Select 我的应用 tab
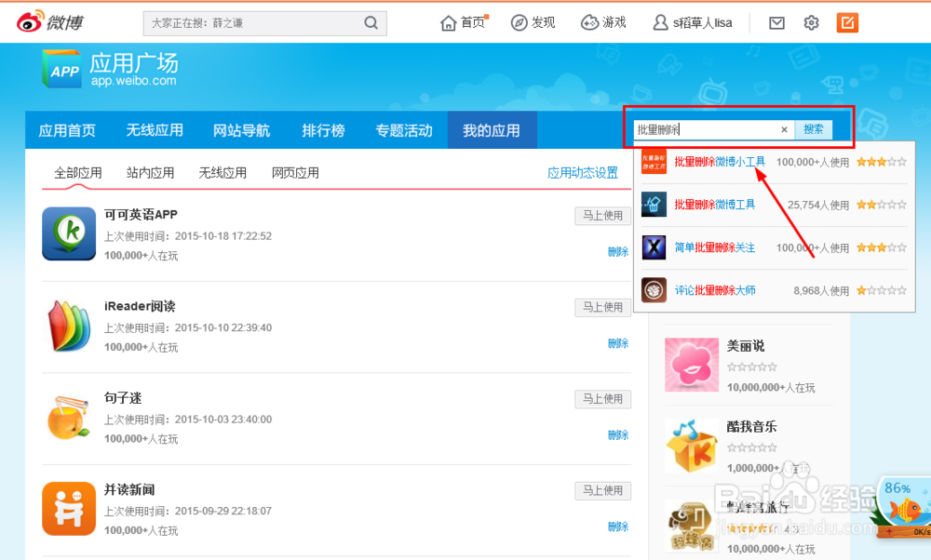Image resolution: width=931 pixels, height=560 pixels. pos(492,130)
